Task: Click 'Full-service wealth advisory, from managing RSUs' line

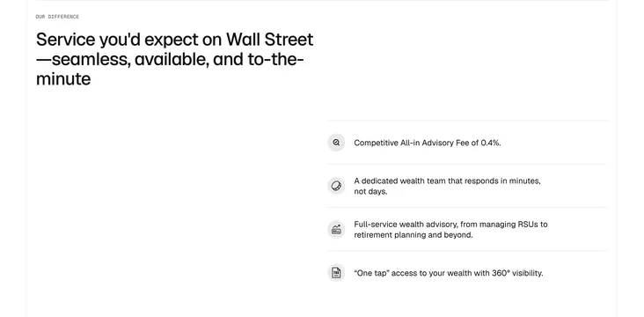Action: pyautogui.click(x=450, y=225)
